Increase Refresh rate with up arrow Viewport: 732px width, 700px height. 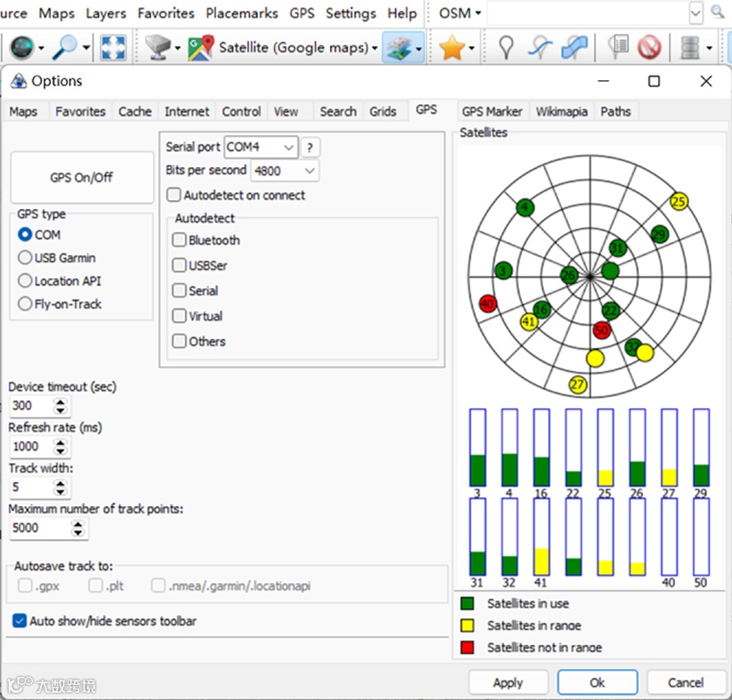point(60,442)
